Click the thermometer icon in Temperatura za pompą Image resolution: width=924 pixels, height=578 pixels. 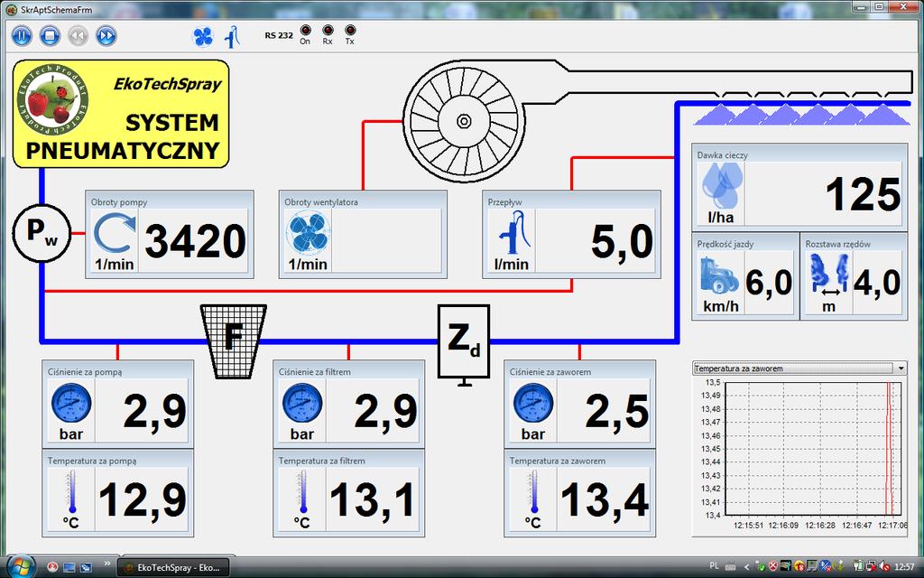pos(72,492)
